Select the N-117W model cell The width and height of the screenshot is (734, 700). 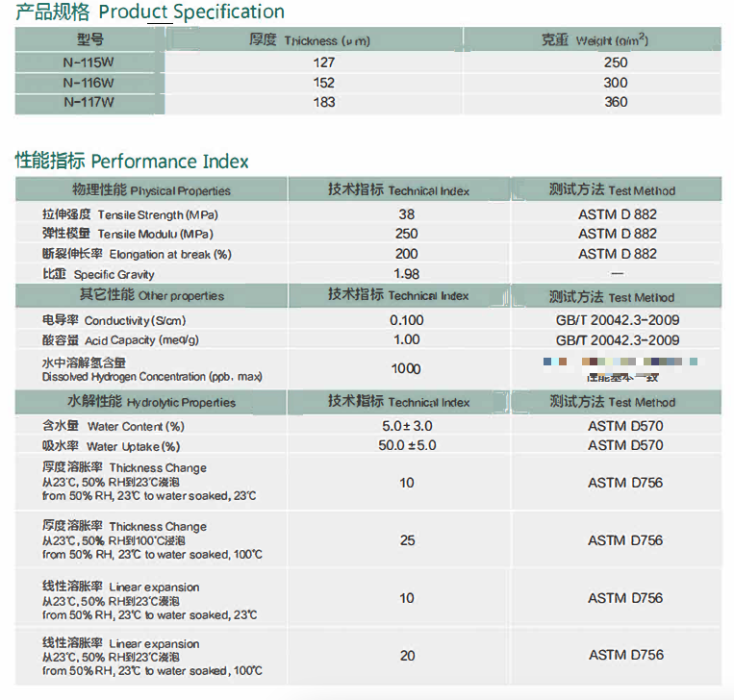89,102
